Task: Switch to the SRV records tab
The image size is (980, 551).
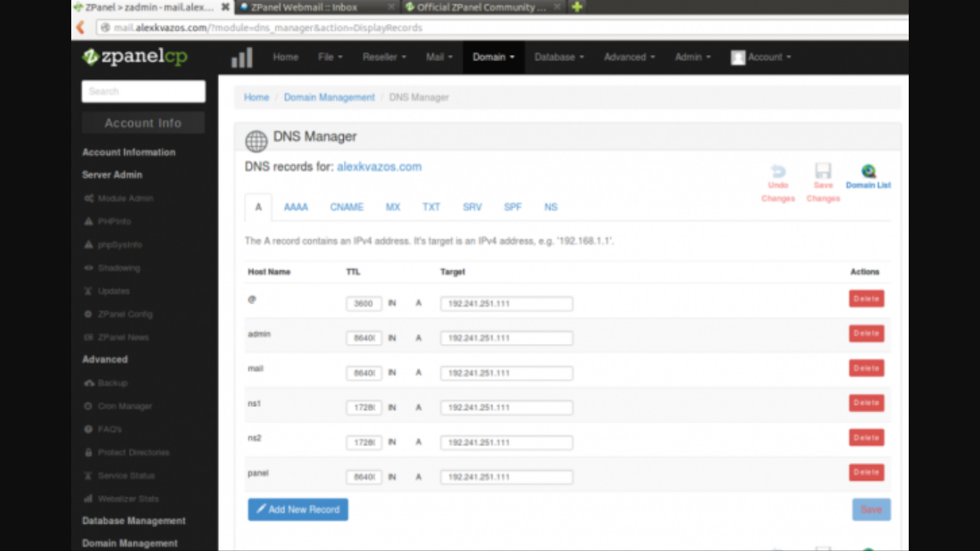Action: [472, 207]
